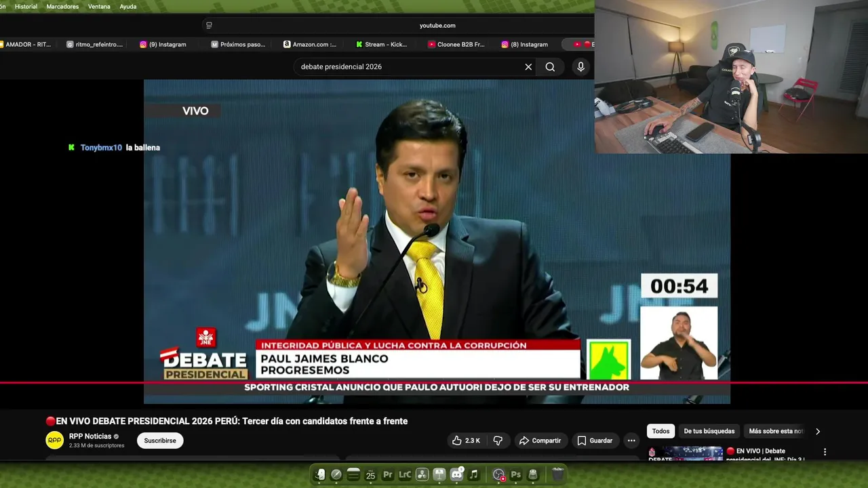Screen dimensions: 868x488
Task: Switch to the Próximos paso... tab
Action: coord(238,44)
